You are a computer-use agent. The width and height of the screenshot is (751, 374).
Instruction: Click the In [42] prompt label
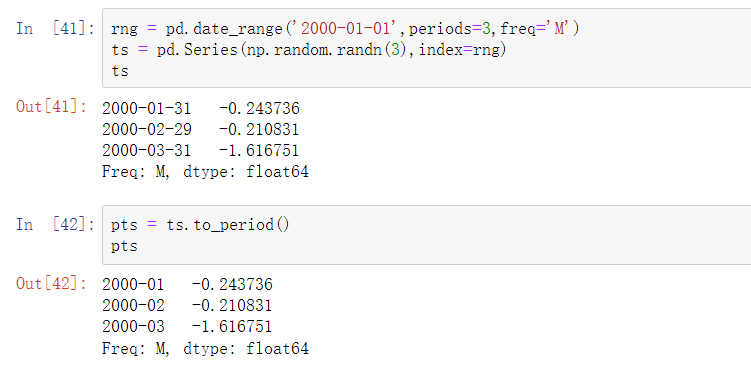pos(55,224)
